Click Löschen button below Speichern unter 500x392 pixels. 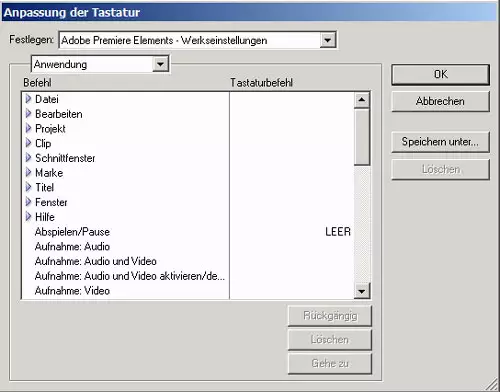440,169
